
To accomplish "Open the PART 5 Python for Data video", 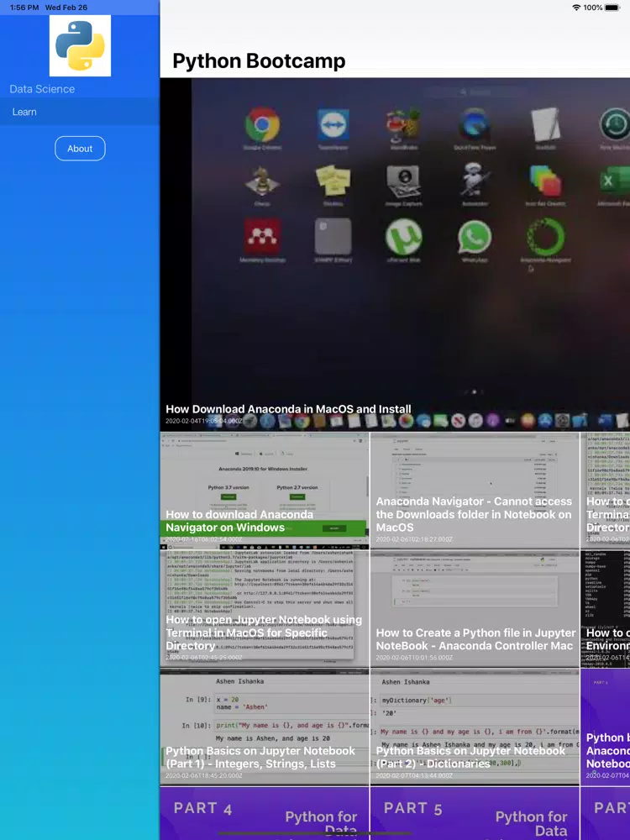I will pyautogui.click(x=475, y=813).
